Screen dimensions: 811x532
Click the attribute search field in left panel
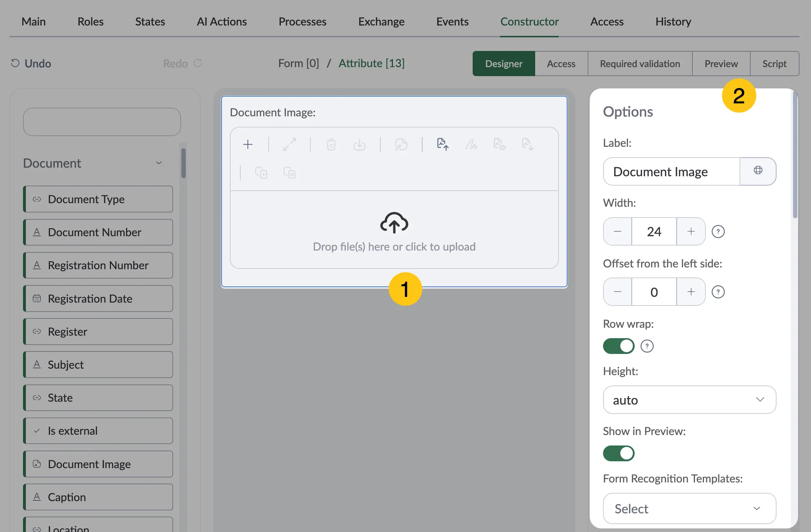point(102,122)
